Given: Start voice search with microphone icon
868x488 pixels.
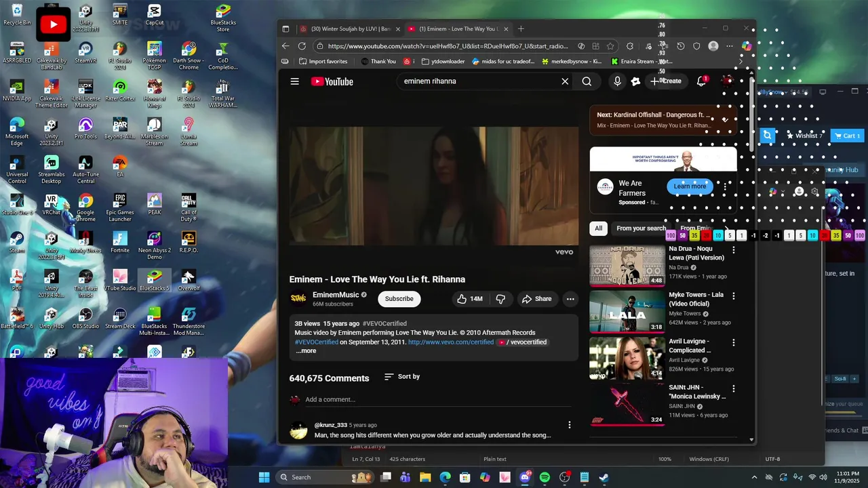Looking at the screenshot, I should [x=617, y=81].
